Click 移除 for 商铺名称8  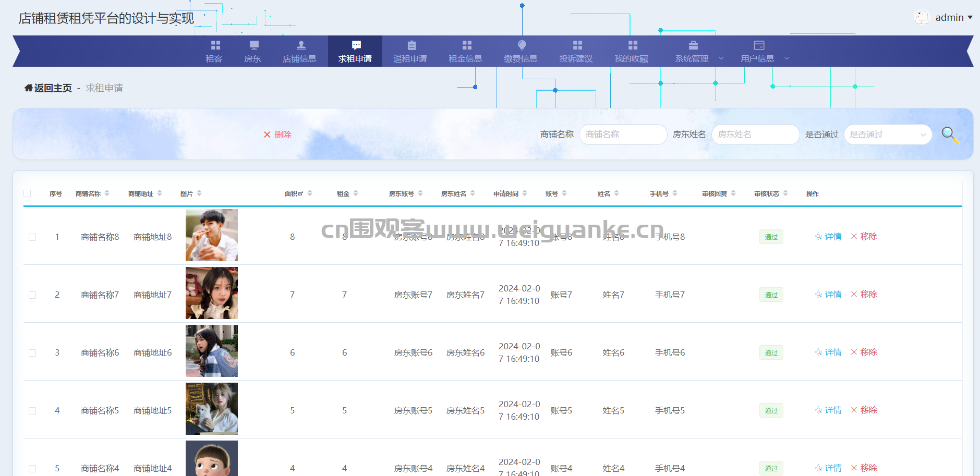pos(864,237)
